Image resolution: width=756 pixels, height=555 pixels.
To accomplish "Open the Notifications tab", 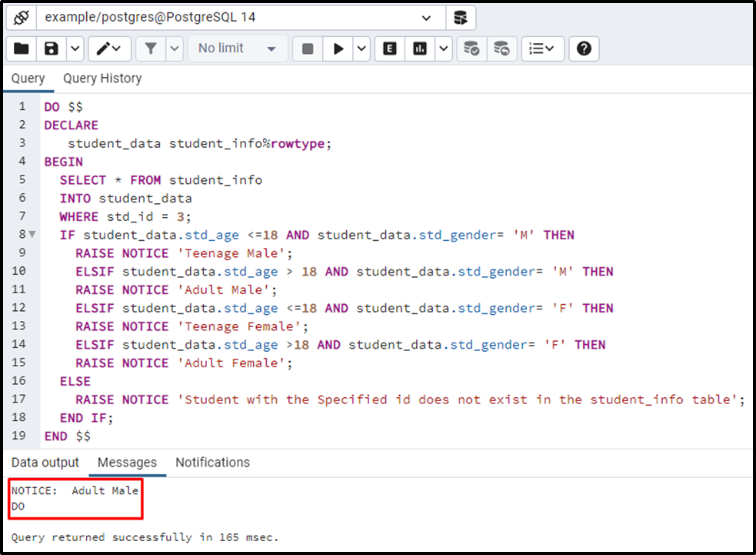I will click(212, 463).
